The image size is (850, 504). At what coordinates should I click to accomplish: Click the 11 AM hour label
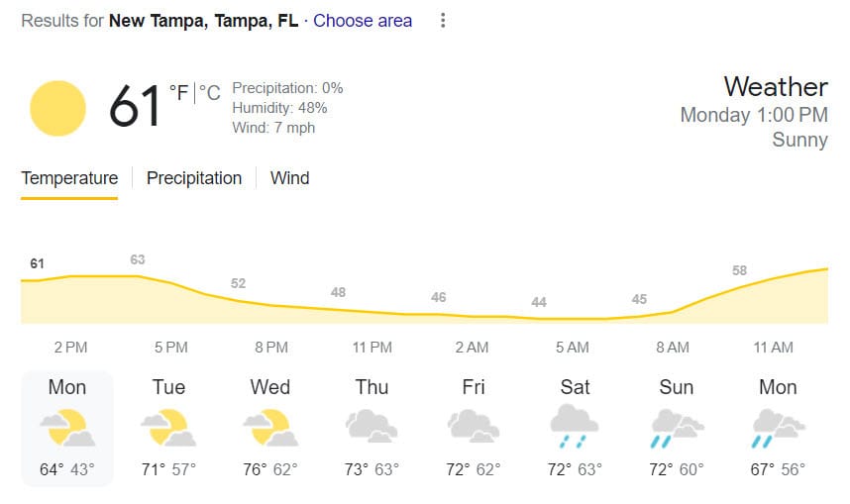coord(773,348)
